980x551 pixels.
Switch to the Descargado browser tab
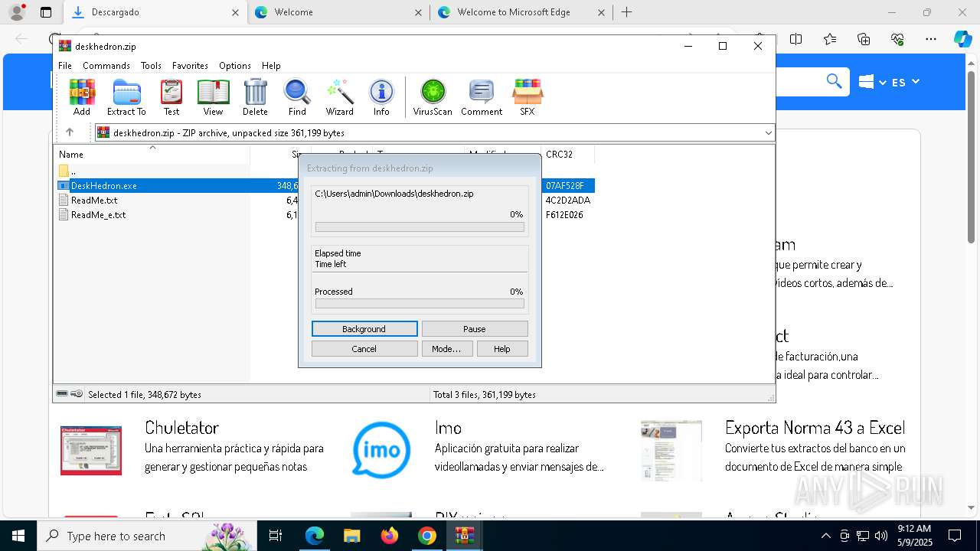155,12
